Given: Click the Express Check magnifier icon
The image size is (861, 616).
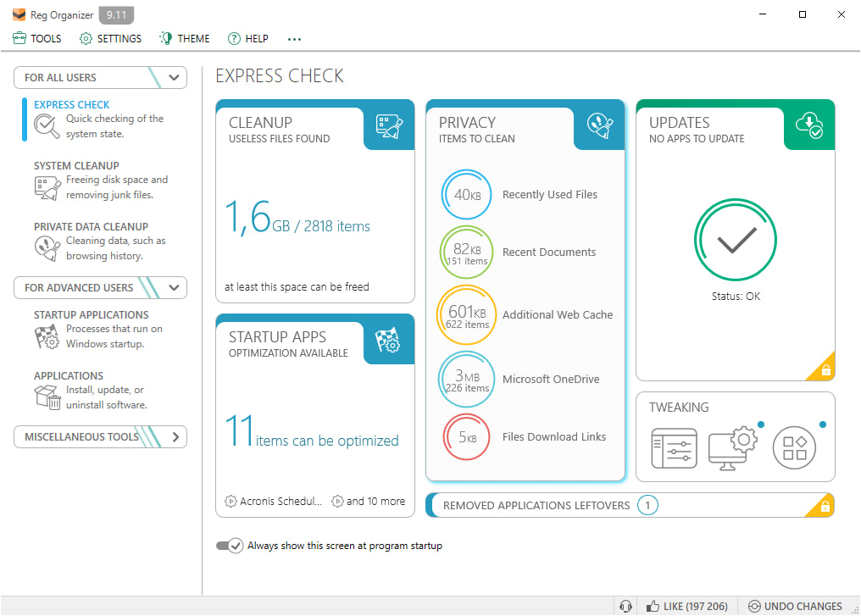Looking at the screenshot, I should coord(47,126).
